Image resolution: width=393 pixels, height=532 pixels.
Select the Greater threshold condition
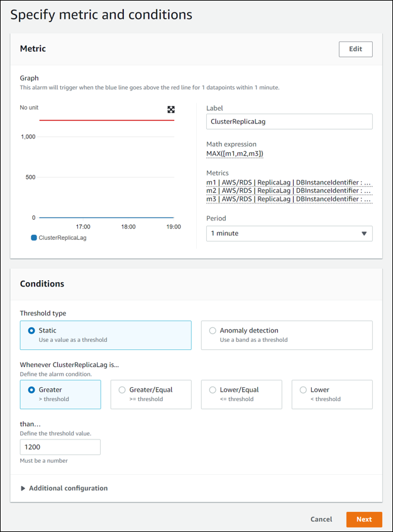[x=31, y=390]
